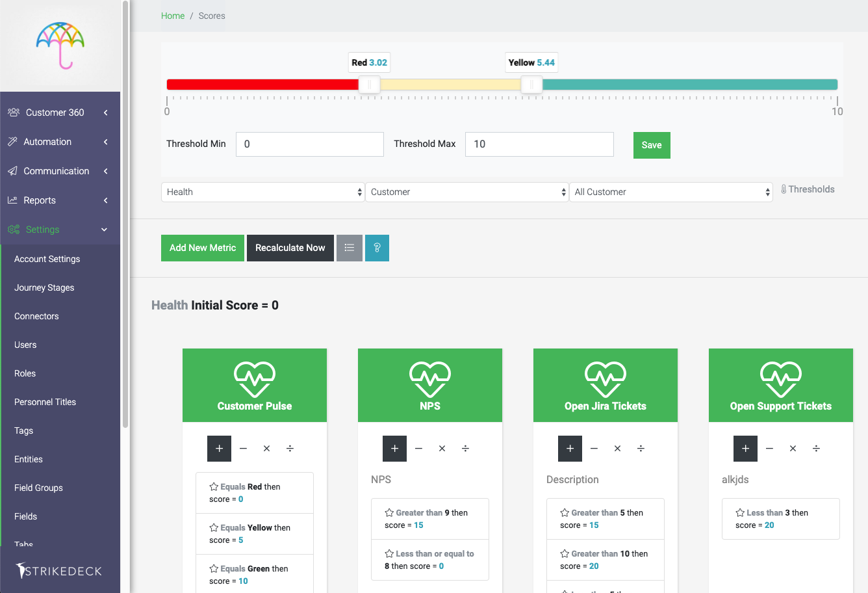Open the Health score type dropdown

[x=263, y=192]
